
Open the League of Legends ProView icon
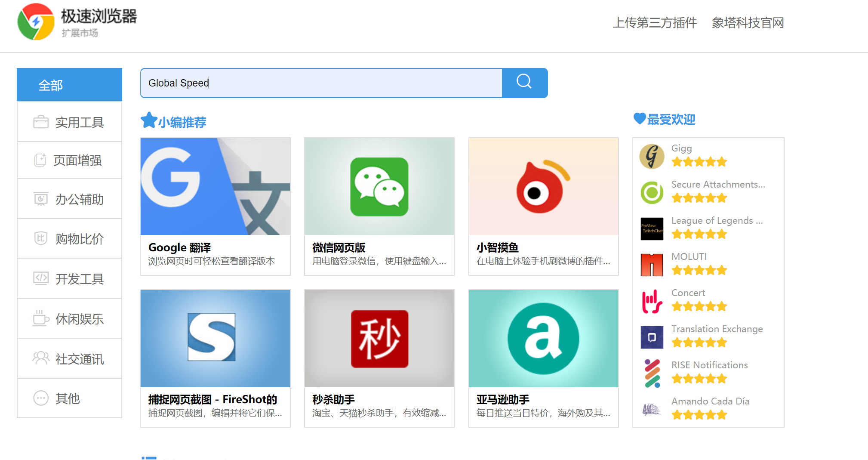pos(652,228)
